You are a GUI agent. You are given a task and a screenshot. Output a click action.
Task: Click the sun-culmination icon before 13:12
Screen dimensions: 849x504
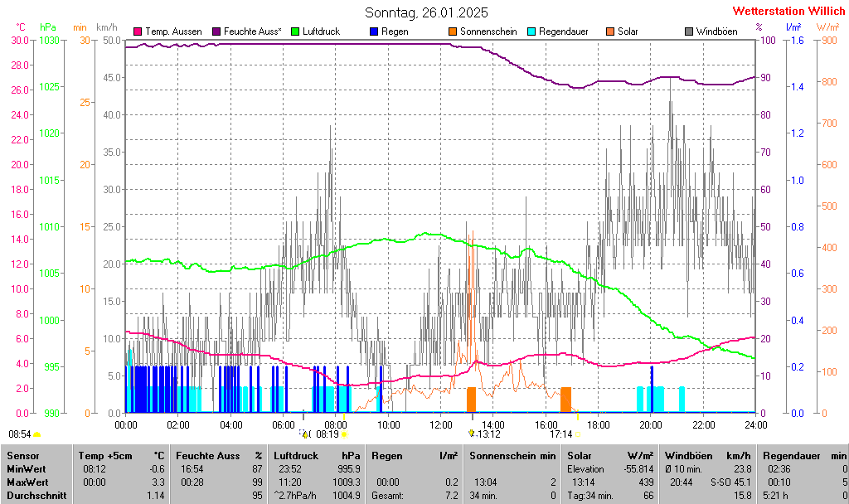[472, 434]
